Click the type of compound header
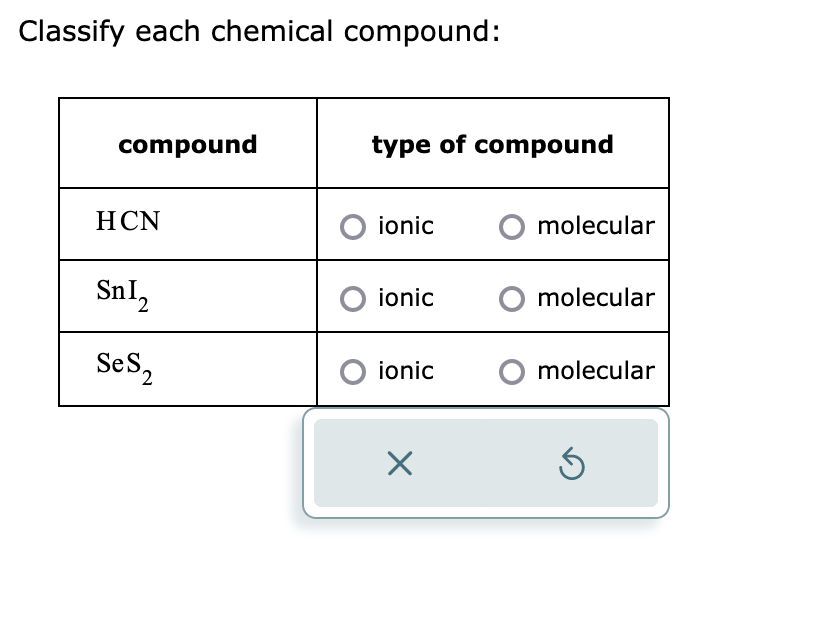816x640 pixels. coord(493,144)
